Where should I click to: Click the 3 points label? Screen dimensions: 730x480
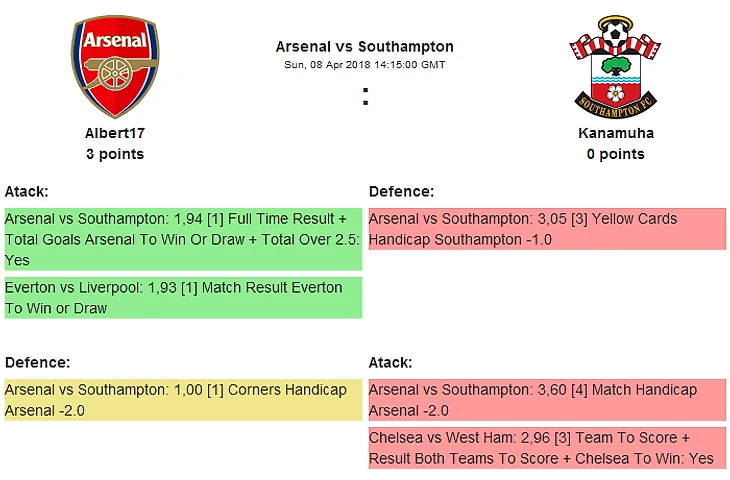point(115,154)
